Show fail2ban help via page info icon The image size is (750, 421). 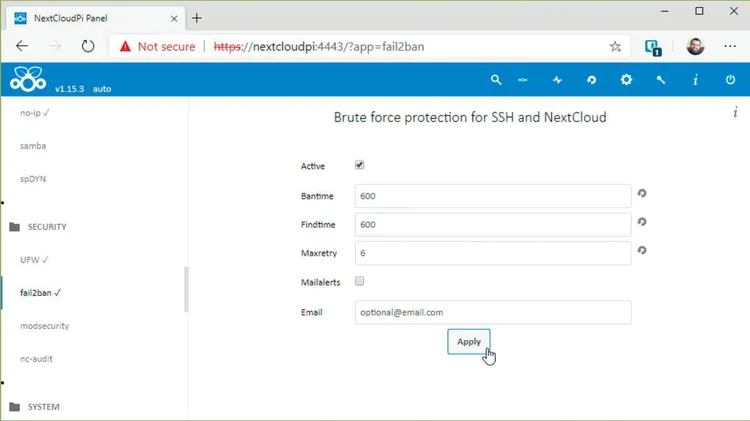pos(735,112)
